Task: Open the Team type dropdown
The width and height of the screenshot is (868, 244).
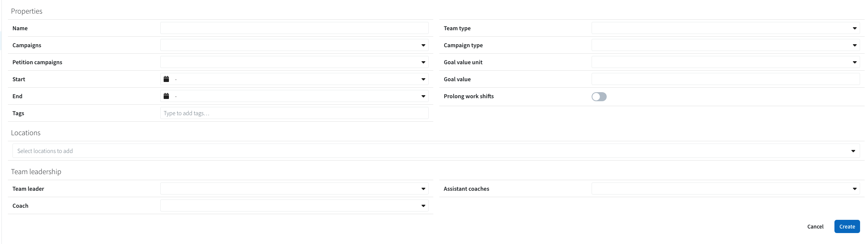Action: (x=725, y=28)
